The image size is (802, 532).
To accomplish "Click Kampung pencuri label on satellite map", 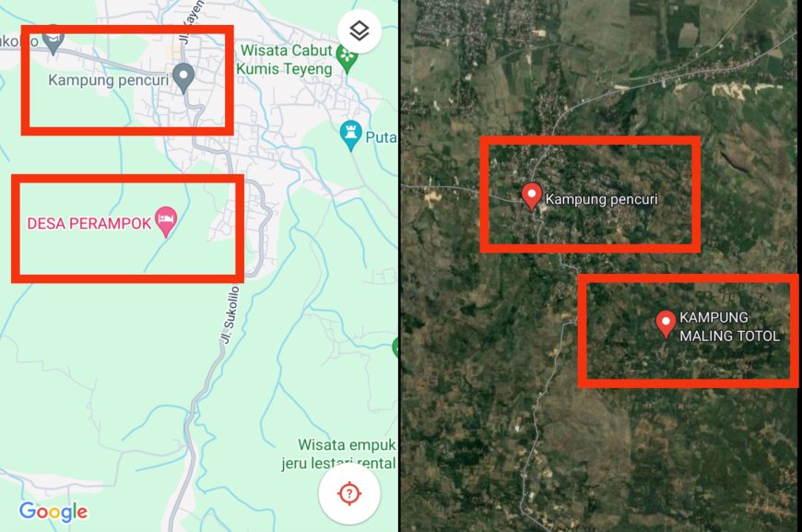I will [601, 199].
